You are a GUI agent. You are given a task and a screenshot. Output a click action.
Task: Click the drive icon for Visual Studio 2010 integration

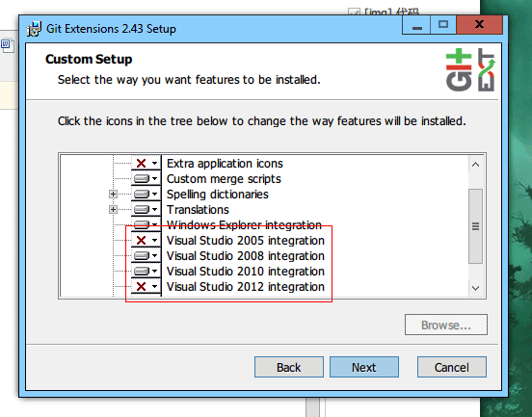click(142, 272)
